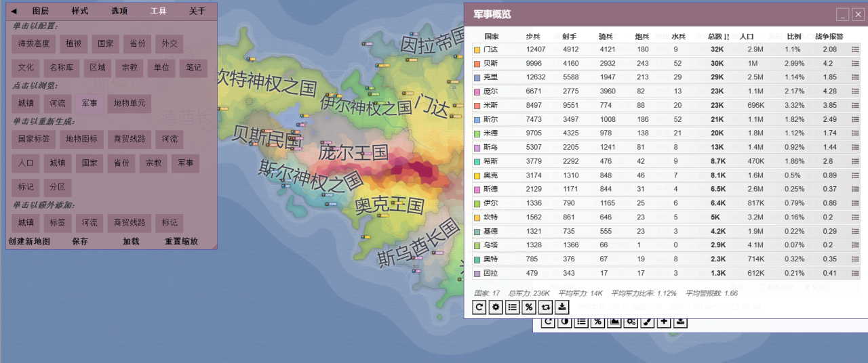The width and height of the screenshot is (868, 363).
Task: Open list icon for 因拉 row
Action: click(x=855, y=273)
